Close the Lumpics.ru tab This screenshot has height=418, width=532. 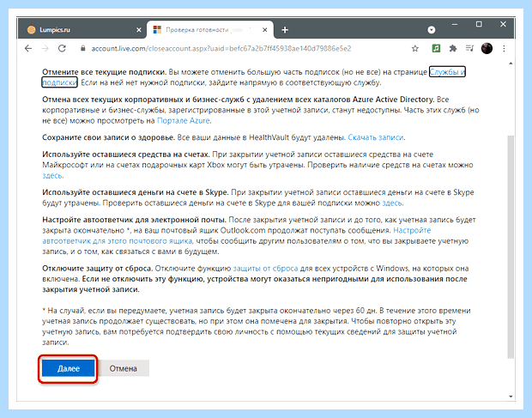pos(139,30)
